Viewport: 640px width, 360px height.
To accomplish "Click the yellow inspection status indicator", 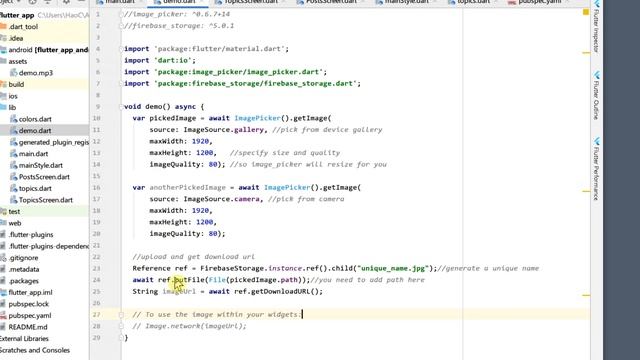I will pyautogui.click(x=586, y=12).
